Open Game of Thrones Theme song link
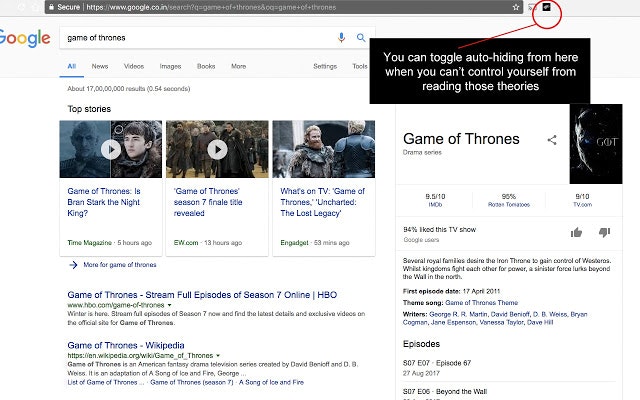Screen dimensions: 640x400 (x=481, y=303)
